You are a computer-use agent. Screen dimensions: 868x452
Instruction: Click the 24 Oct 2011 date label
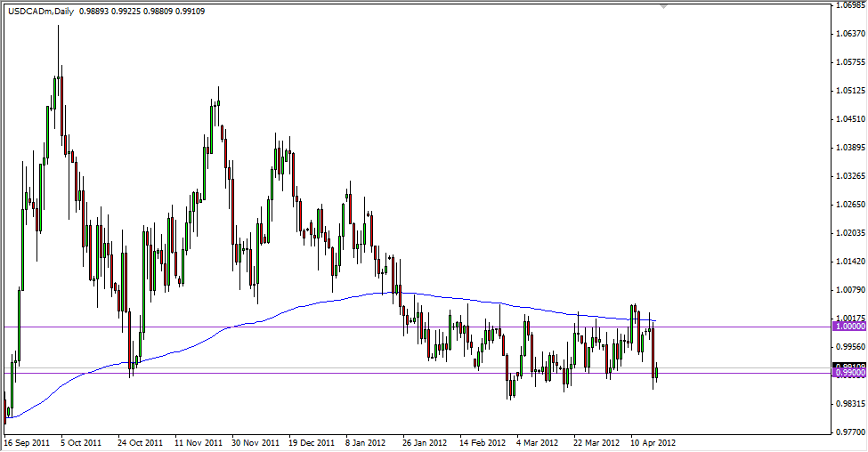[x=139, y=441]
